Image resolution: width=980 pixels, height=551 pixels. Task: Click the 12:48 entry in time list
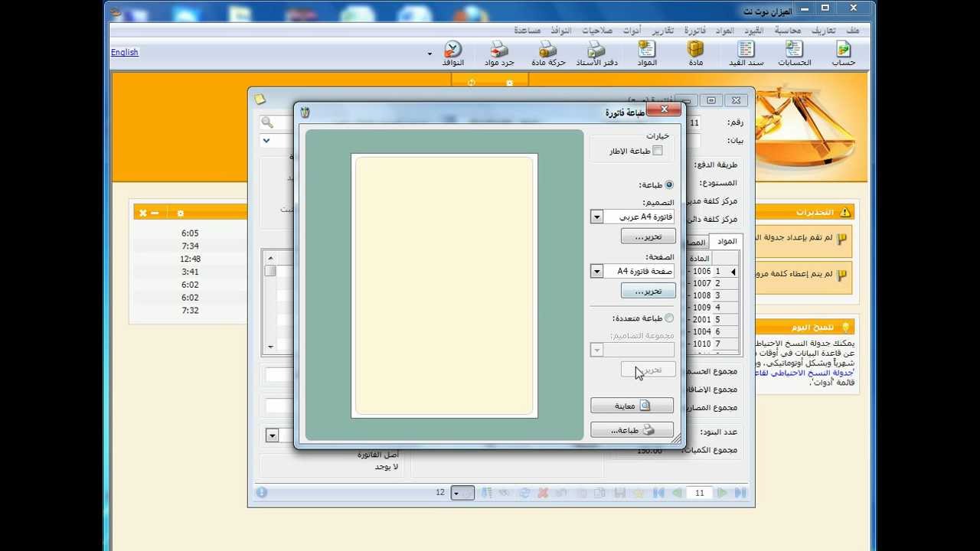pyautogui.click(x=190, y=259)
